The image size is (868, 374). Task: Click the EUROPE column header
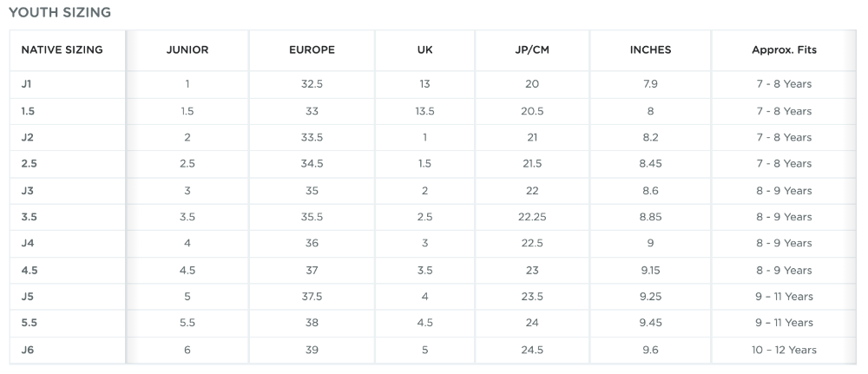(312, 50)
